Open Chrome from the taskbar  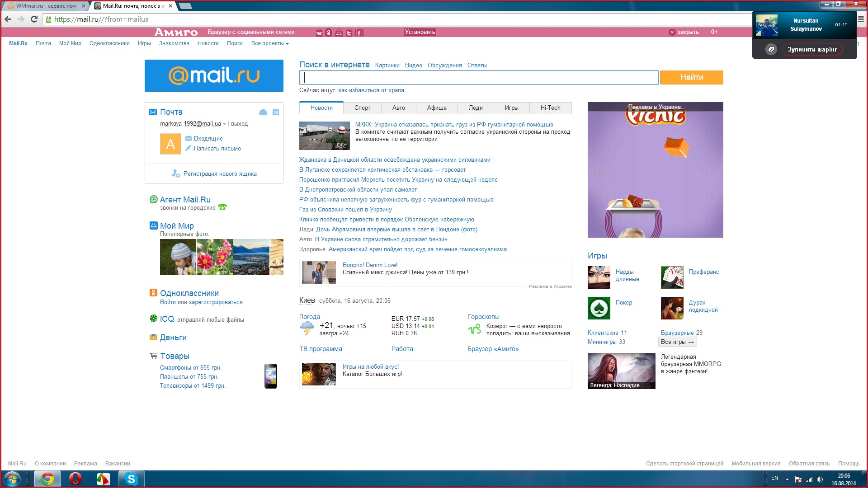click(47, 479)
